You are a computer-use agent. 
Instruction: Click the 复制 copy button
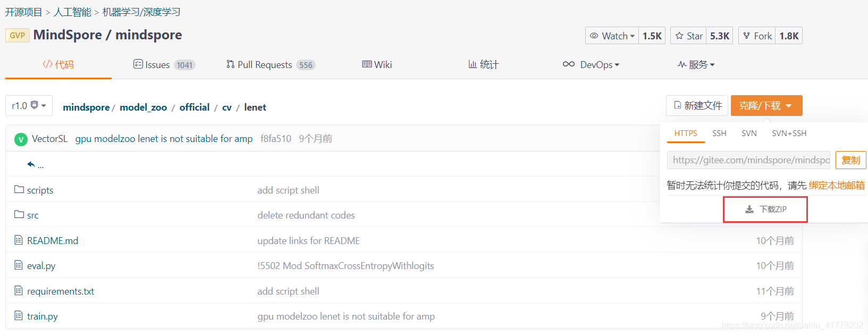850,160
